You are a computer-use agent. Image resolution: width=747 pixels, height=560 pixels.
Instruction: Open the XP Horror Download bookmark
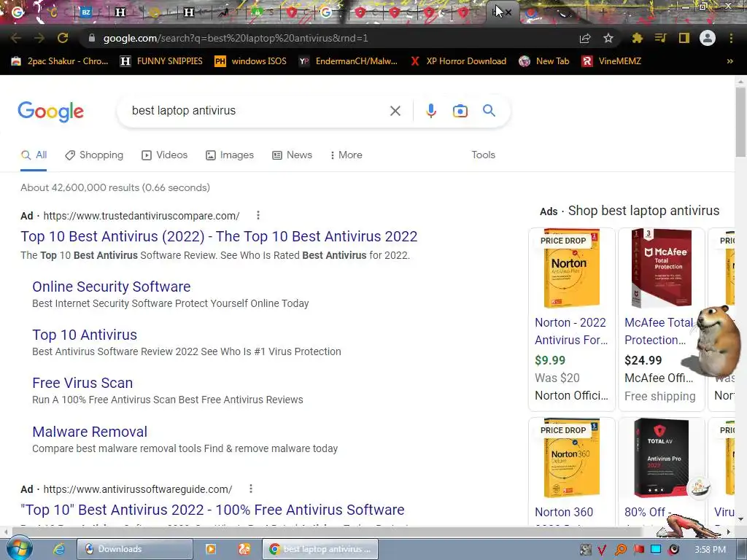(x=459, y=61)
